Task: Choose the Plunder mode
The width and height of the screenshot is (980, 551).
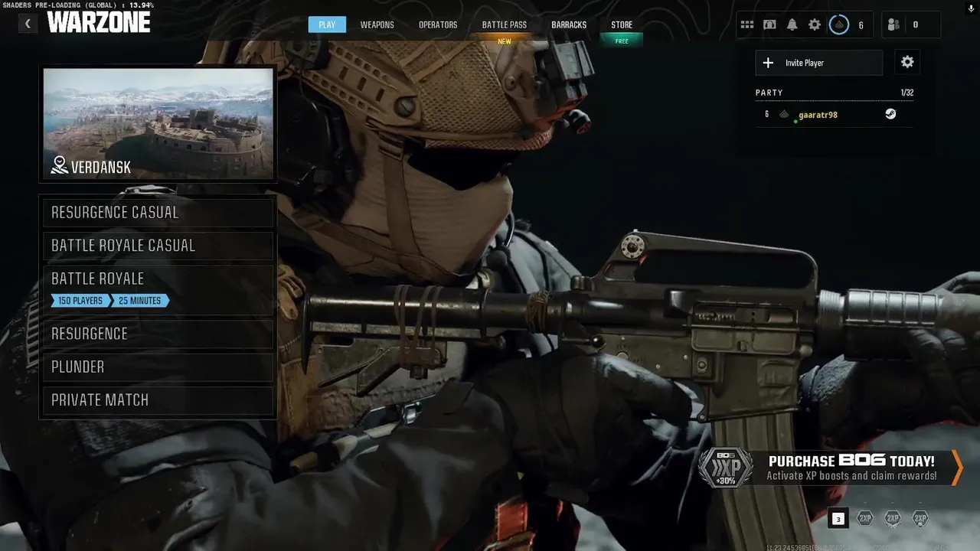Action: tap(158, 367)
